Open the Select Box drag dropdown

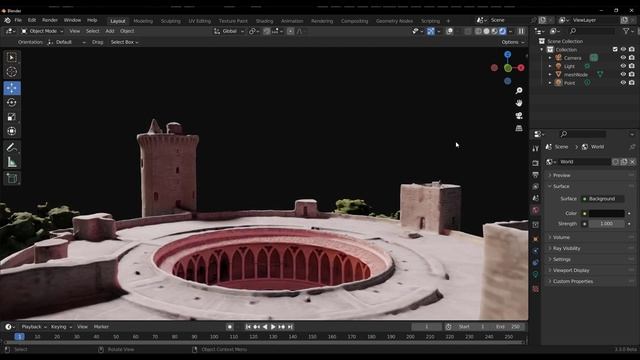(124, 42)
